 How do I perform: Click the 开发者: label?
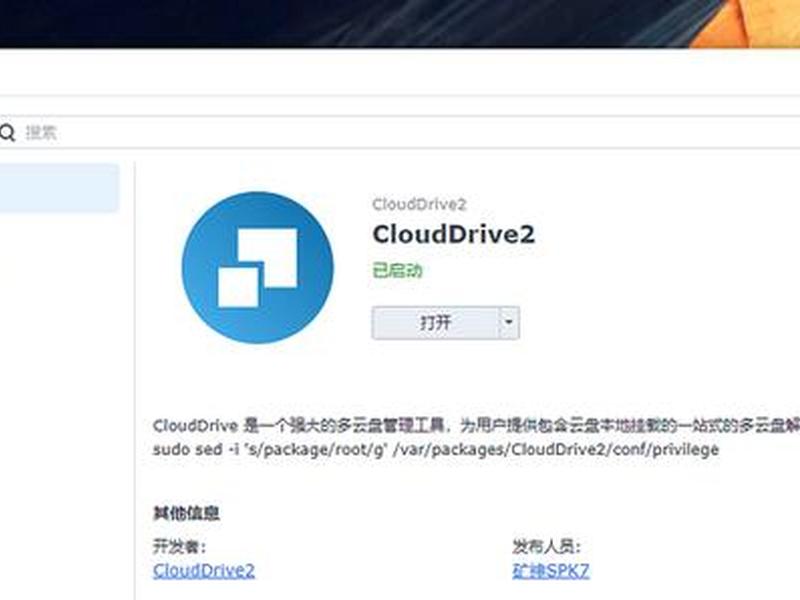point(180,546)
